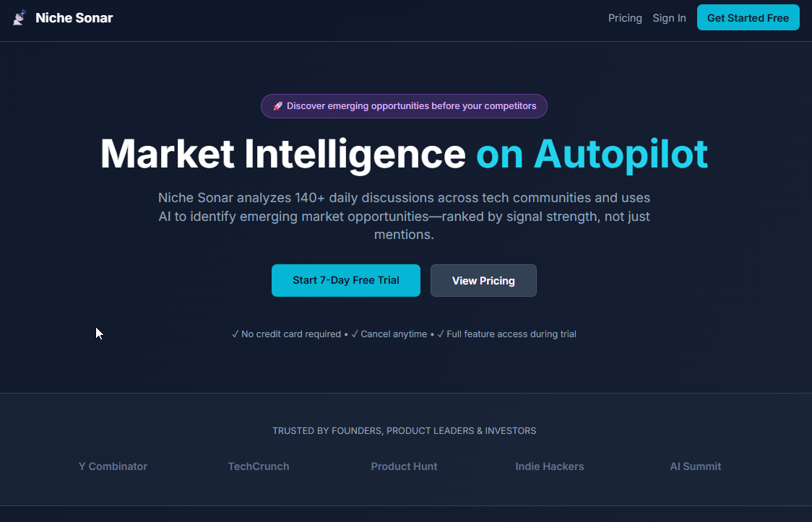Click the Y Combinator logo text

click(x=113, y=466)
